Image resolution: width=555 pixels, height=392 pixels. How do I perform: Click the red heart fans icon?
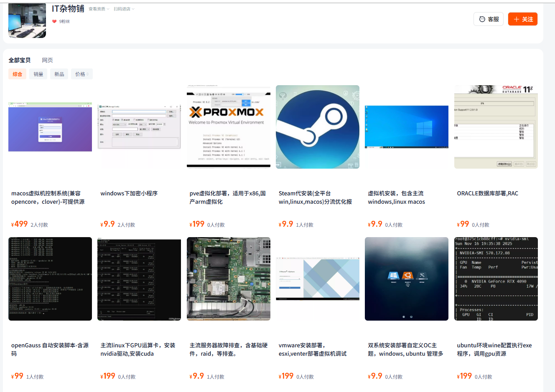coord(54,21)
